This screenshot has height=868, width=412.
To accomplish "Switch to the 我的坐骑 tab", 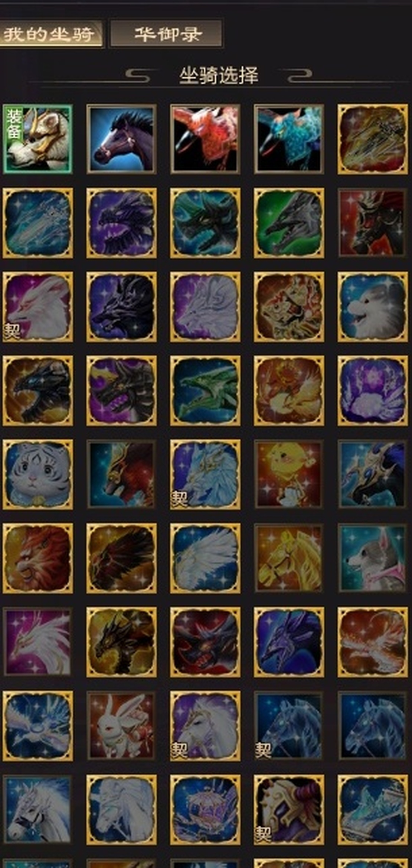I will click(x=49, y=34).
